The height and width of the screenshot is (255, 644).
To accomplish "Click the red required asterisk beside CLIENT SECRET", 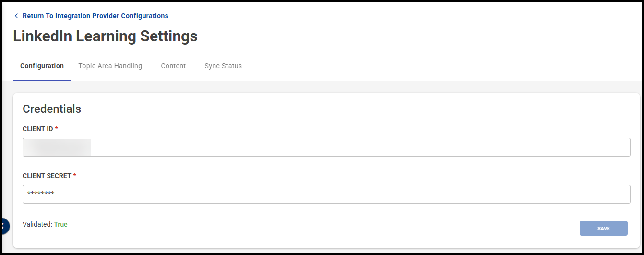I will click(75, 175).
